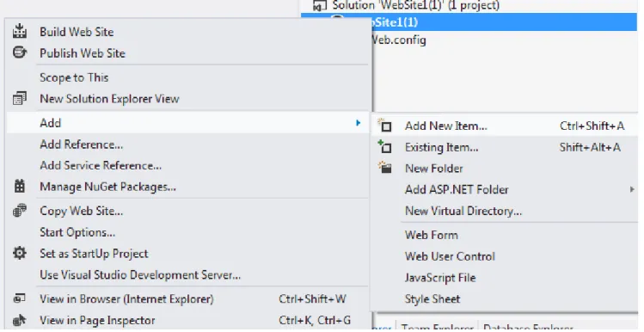Select the Web.config file
Viewport: 644px width, 332px height.
399,40
